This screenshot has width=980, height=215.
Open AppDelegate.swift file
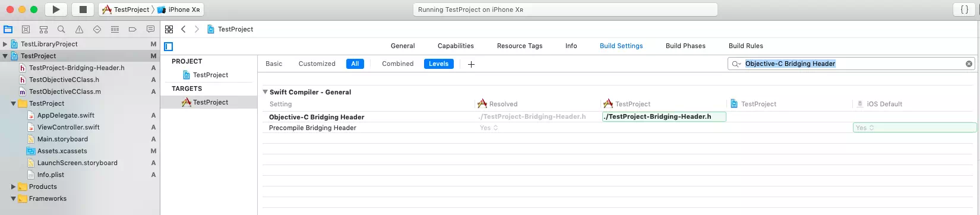coord(65,115)
